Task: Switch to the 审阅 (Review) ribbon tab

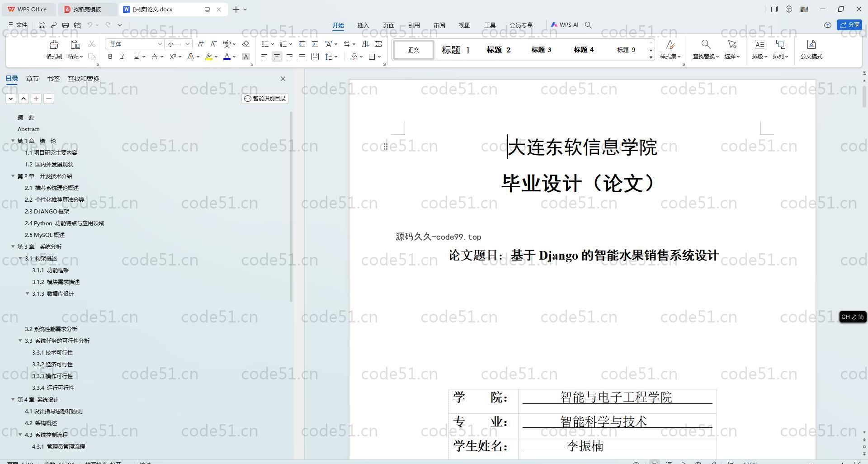Action: 439,25
